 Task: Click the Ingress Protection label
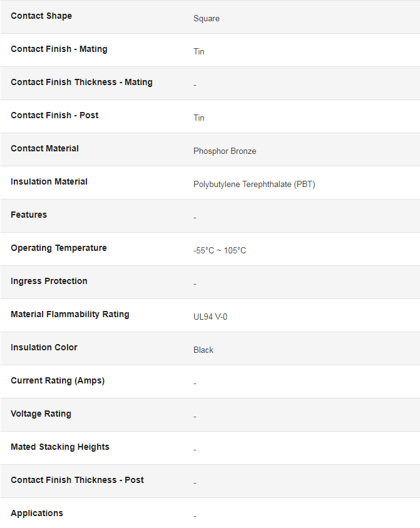pos(49,281)
